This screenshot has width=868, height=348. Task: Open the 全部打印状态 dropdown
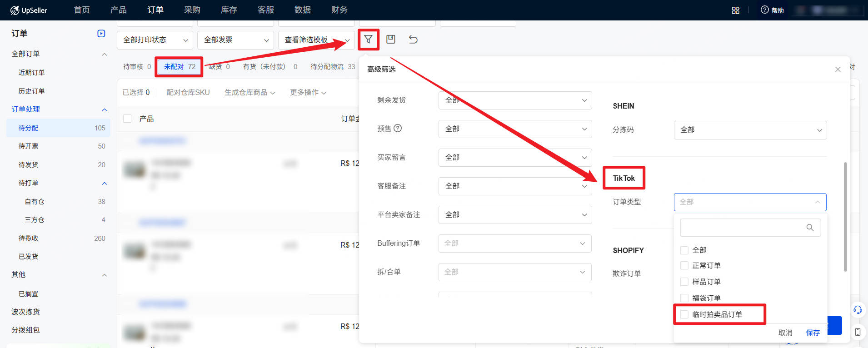click(155, 40)
